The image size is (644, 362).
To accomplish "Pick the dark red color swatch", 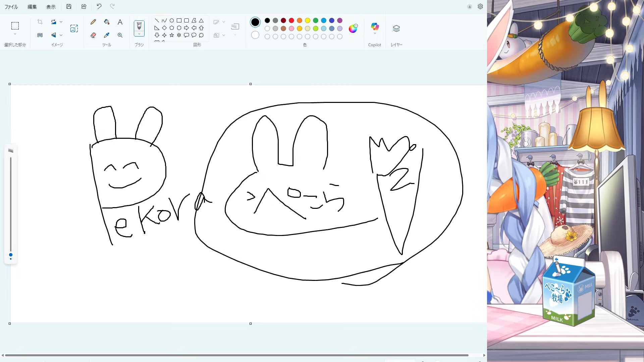I will tap(283, 20).
